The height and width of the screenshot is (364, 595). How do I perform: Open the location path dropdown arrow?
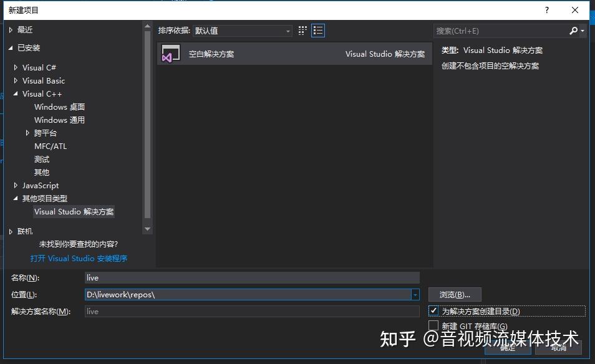click(x=415, y=295)
